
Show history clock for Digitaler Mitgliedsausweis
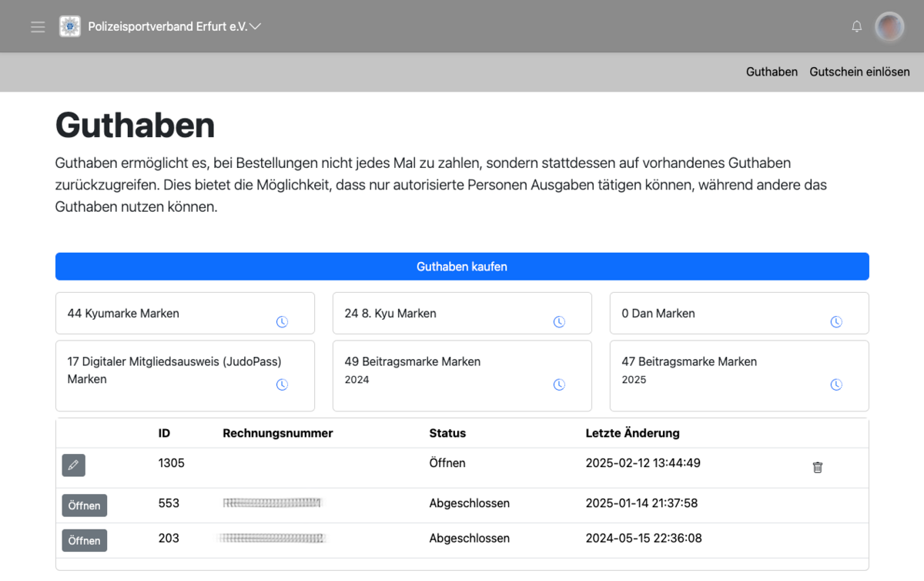(282, 385)
